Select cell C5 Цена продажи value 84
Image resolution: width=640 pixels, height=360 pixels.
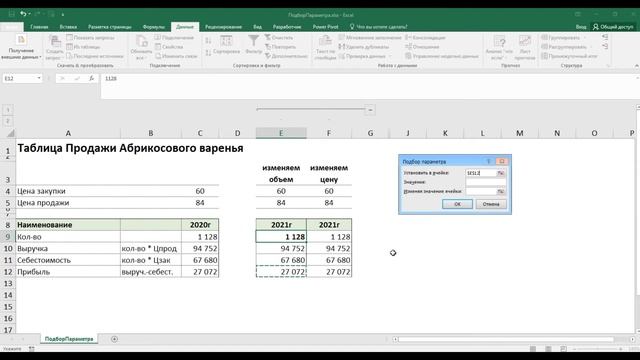pyautogui.click(x=200, y=203)
